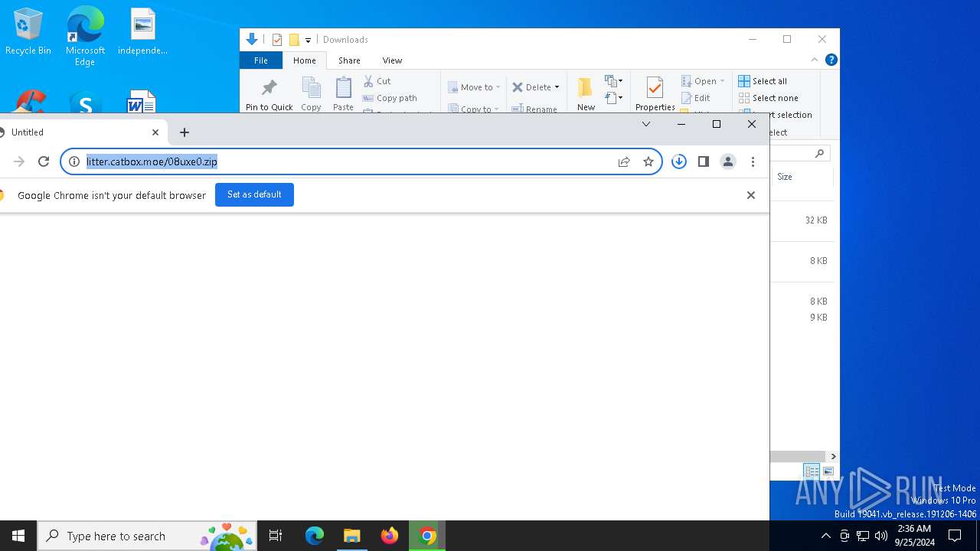The image size is (980, 551).
Task: Click taskbar search box
Action: coord(145,536)
